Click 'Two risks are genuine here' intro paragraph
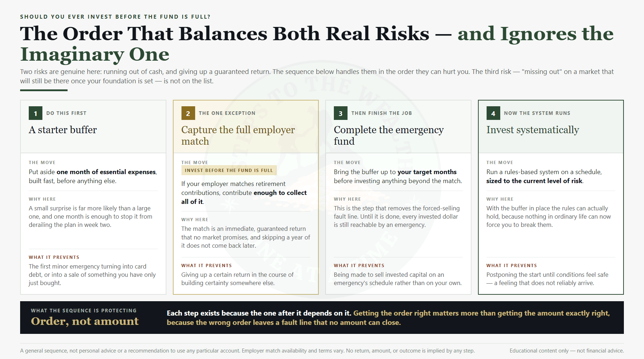 point(317,76)
